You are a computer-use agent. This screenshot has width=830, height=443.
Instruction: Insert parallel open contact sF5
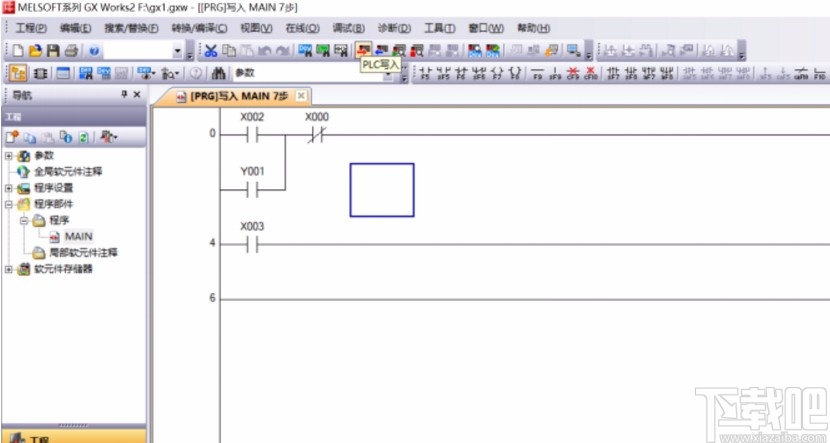tap(443, 74)
